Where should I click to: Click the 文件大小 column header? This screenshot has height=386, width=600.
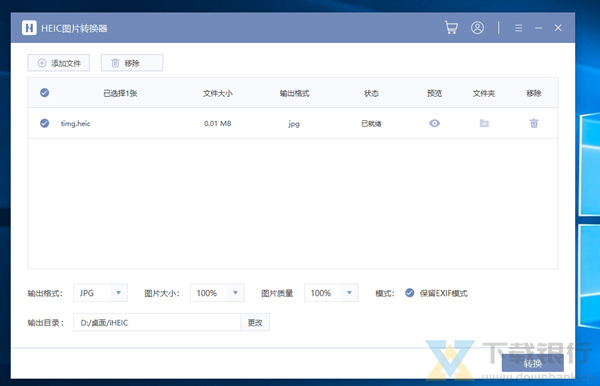click(218, 93)
